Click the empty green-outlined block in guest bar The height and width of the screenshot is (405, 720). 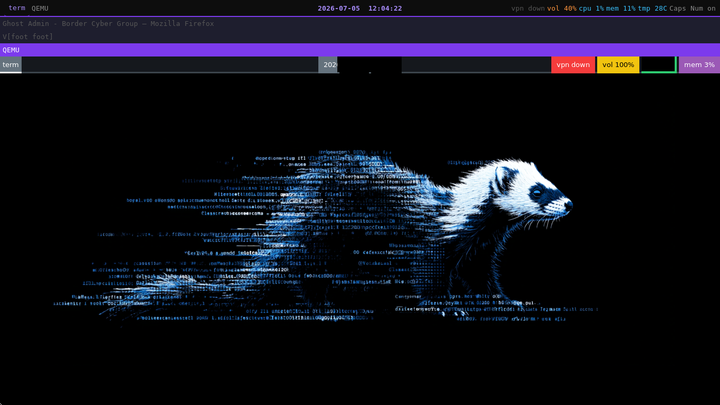tap(658, 65)
